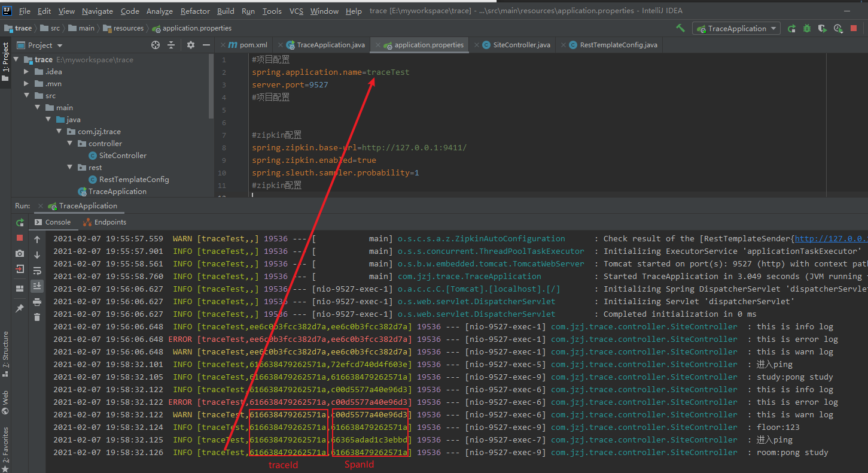Stop the running process in Run panel
This screenshot has height=473, width=868.
tap(20, 238)
